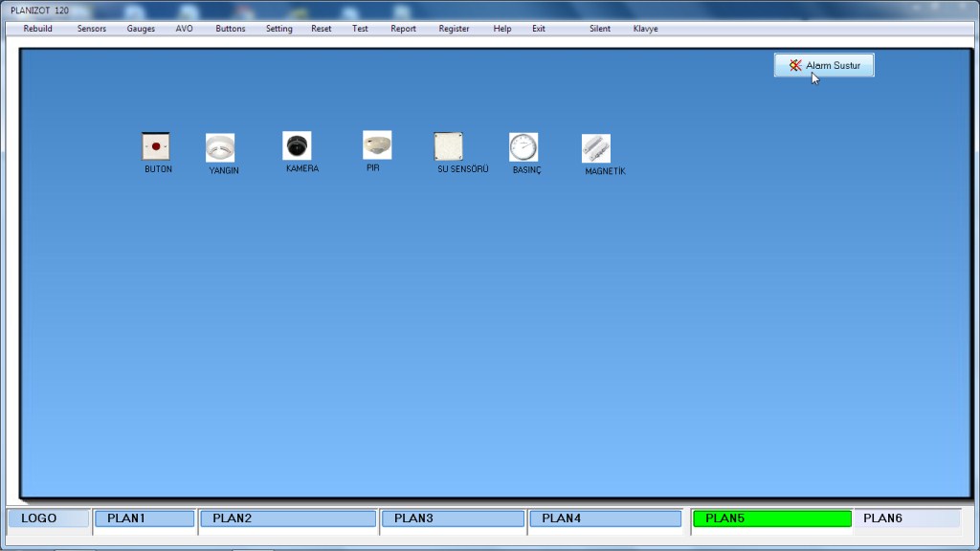Screen dimensions: 980x551
Task: Click the AVO menu item
Action: (x=185, y=29)
